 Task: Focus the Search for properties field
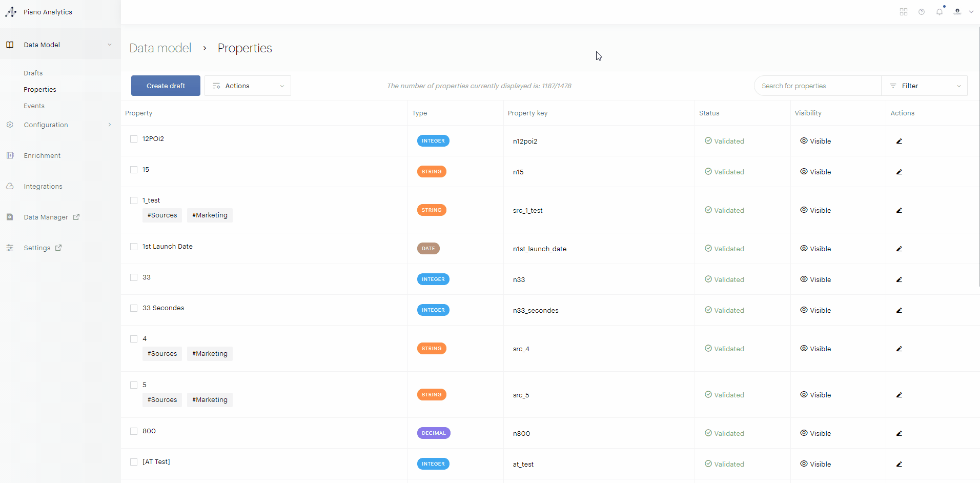(x=817, y=86)
